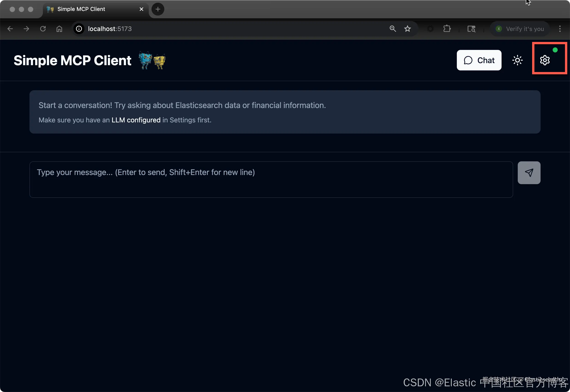
Task: Click the localhost:5173 address bar
Action: 221,29
